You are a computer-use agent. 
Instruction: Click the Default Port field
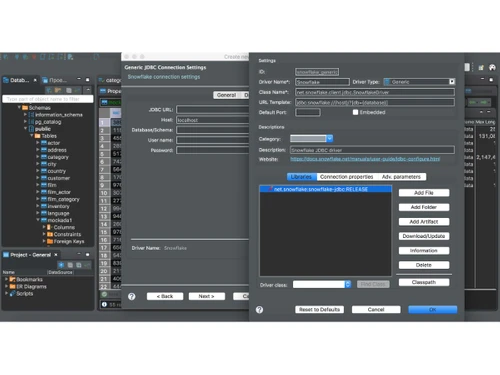pyautogui.click(x=308, y=112)
